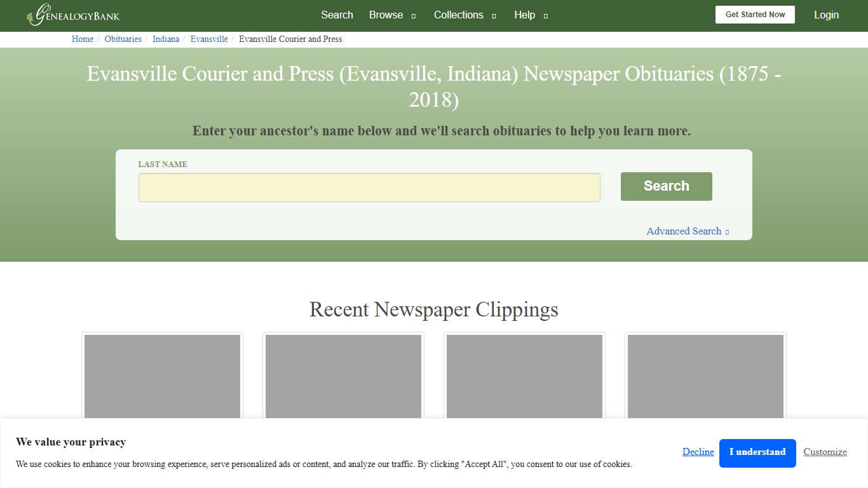The width and height of the screenshot is (868, 488).
Task: Navigate to Home via breadcrumb
Action: click(x=82, y=39)
